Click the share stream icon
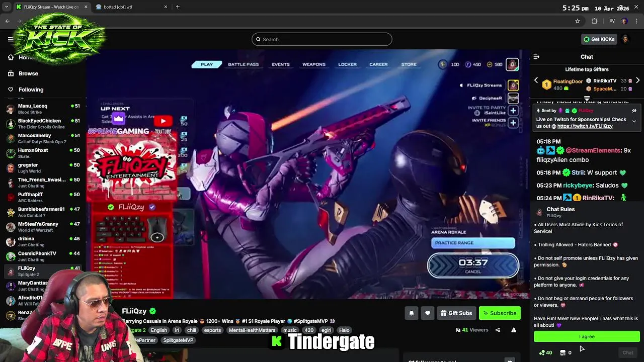 (498, 330)
